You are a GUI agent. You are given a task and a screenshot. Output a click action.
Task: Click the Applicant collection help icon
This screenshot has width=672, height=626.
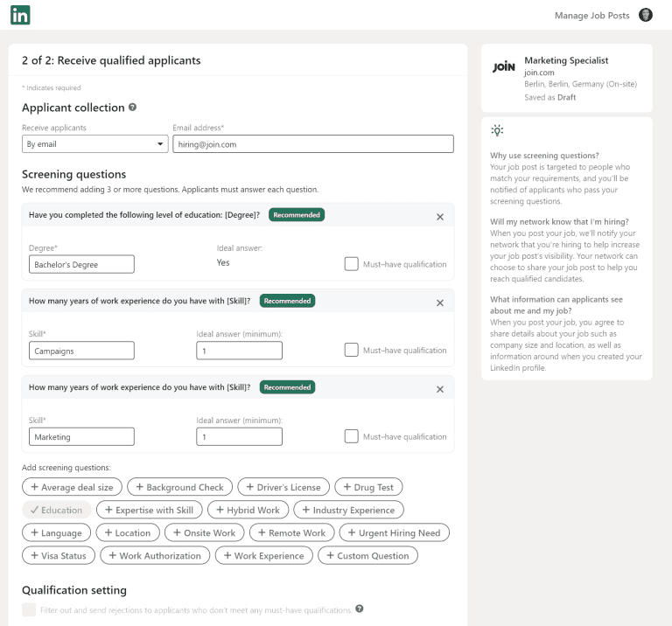[133, 108]
